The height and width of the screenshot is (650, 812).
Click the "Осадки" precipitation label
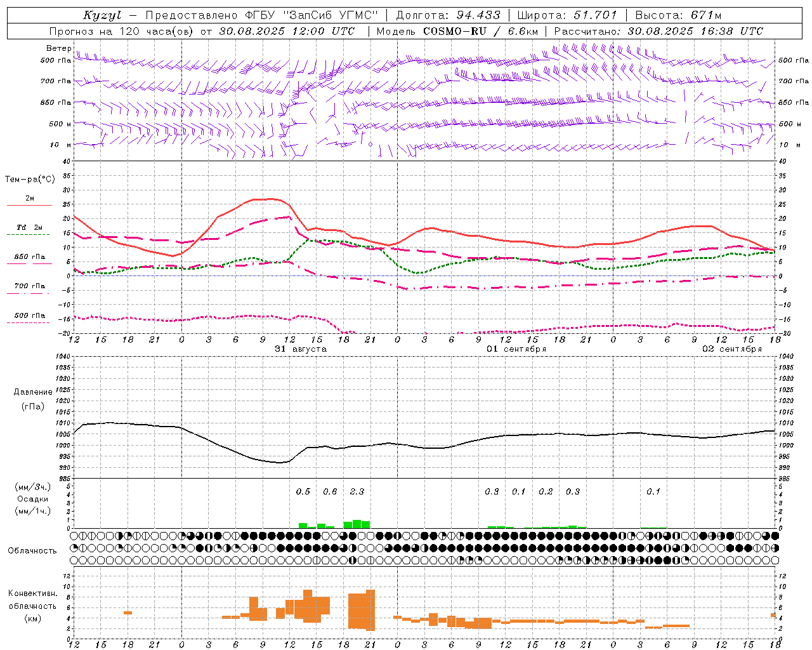pos(33,499)
